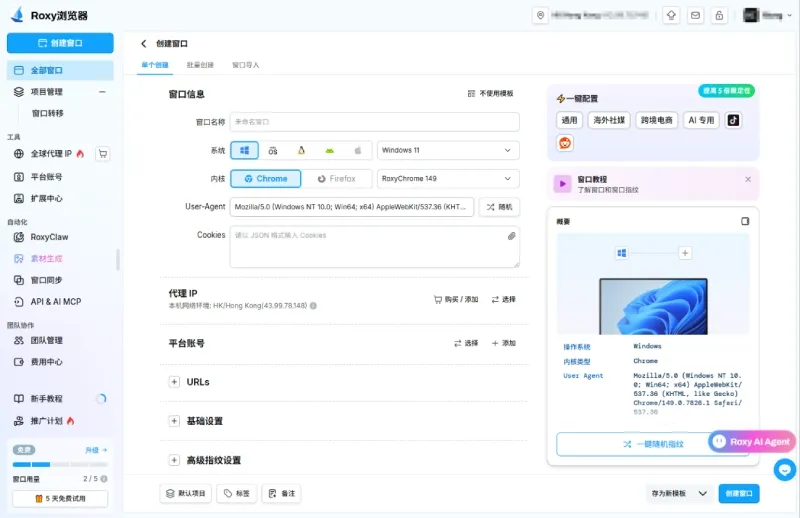Open the RoxyChrome 149 kernel dropdown
Viewport: 800px width, 518px height.
(448, 179)
